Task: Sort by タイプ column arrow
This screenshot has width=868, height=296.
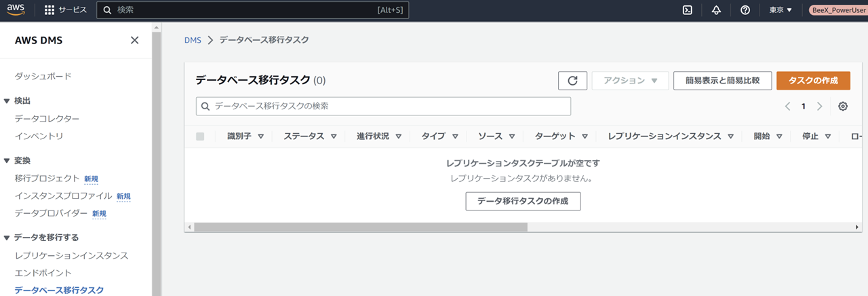Action: click(x=455, y=136)
